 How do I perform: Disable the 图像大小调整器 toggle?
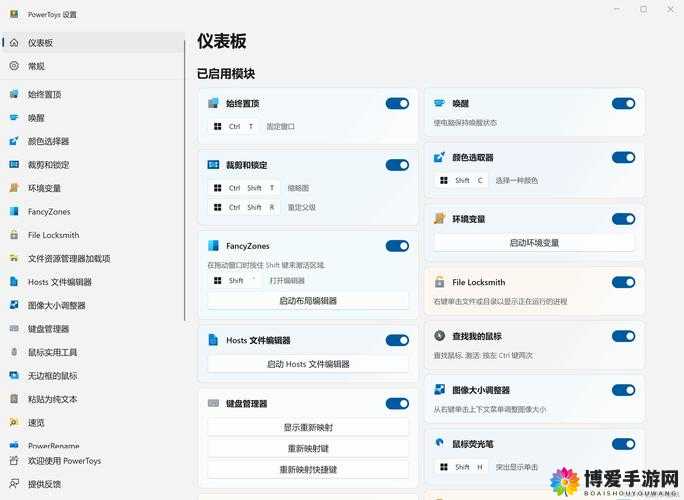click(x=623, y=390)
